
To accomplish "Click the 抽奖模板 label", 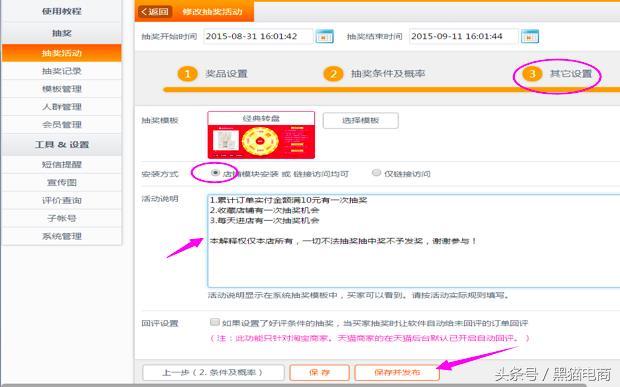I will pyautogui.click(x=160, y=120).
